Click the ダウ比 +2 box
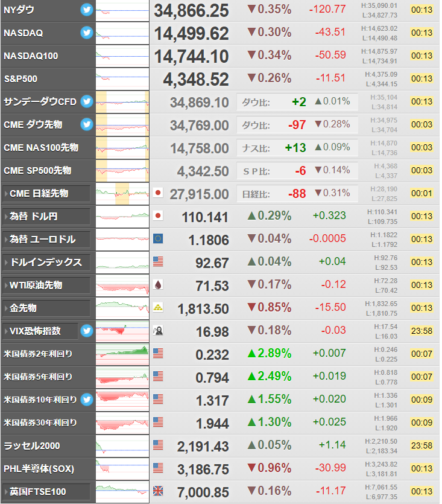 click(x=297, y=102)
